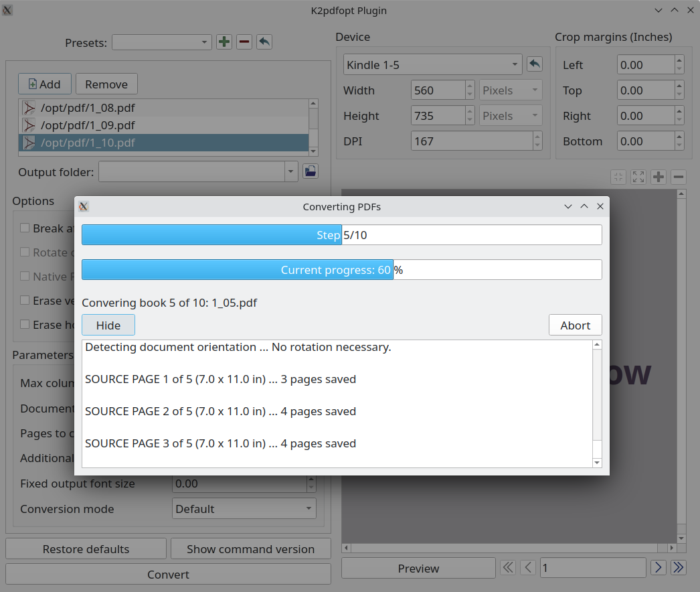Click the Left crop margin stepper
The image size is (700, 592).
click(x=679, y=65)
